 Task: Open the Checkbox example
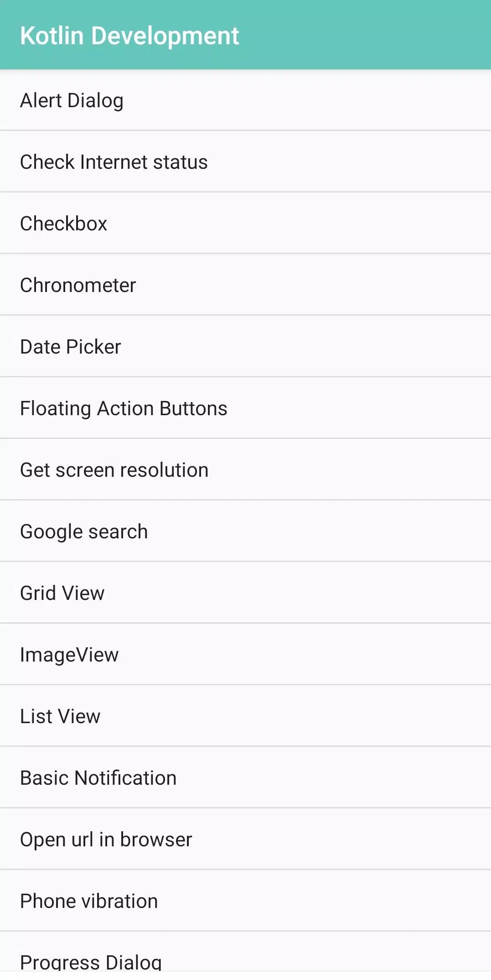[x=245, y=223]
